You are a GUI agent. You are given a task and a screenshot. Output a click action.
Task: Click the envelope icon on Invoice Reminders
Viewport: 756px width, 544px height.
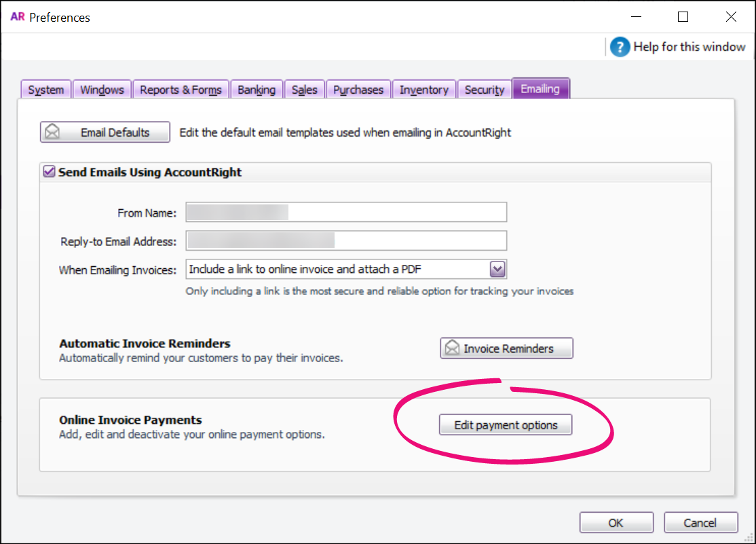tap(451, 348)
